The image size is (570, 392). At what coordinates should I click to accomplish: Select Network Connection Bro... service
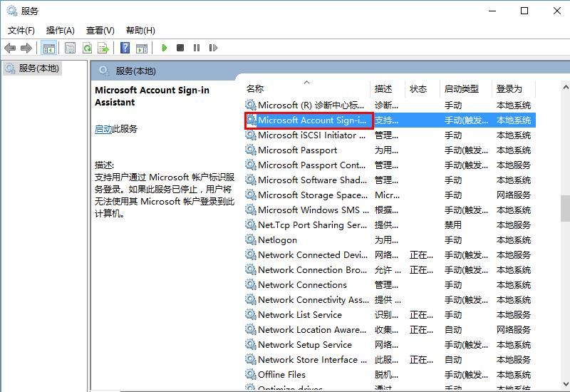pos(390,270)
